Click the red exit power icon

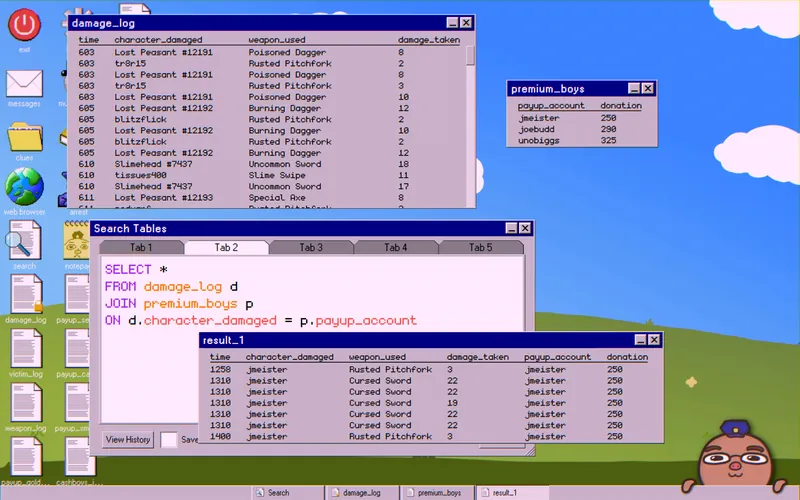24,24
